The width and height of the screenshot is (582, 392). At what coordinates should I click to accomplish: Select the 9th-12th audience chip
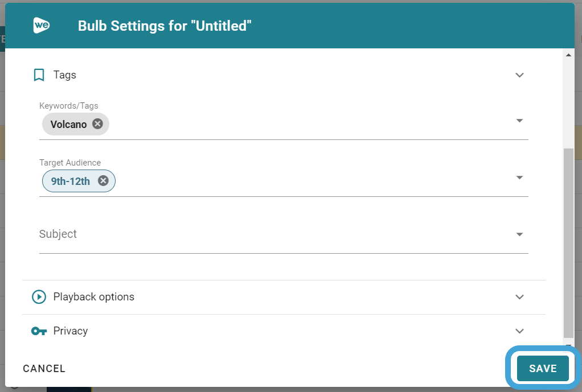pyautogui.click(x=71, y=181)
